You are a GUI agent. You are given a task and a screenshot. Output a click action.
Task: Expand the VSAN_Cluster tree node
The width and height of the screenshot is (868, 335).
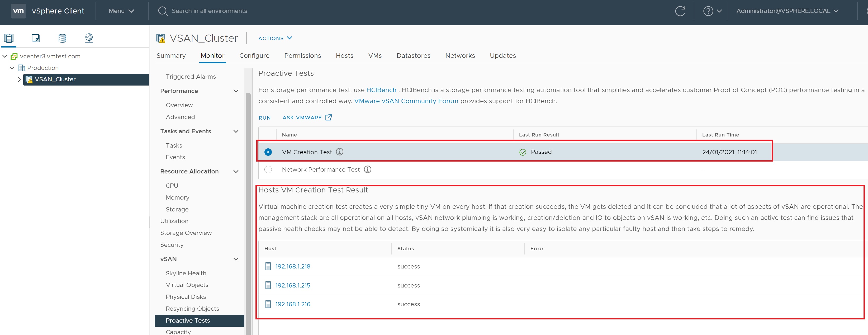19,79
